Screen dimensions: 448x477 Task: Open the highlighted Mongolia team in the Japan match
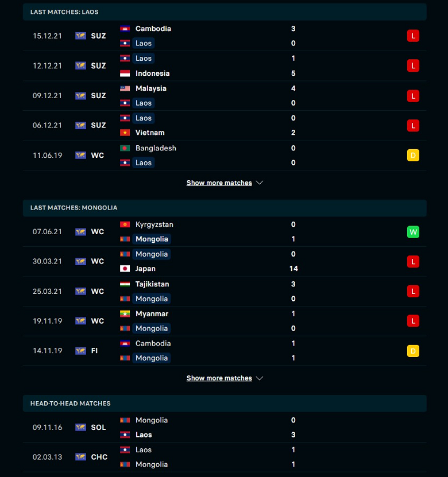point(152,254)
